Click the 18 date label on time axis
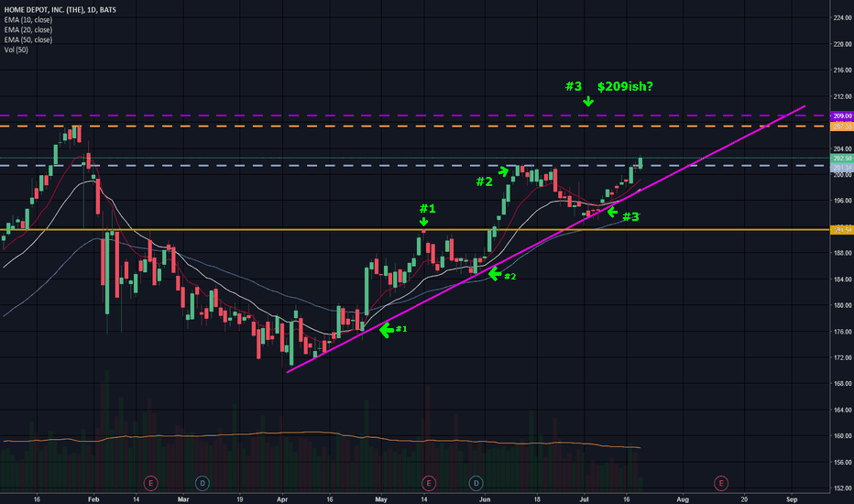This screenshot has height=504, width=854. point(537,499)
